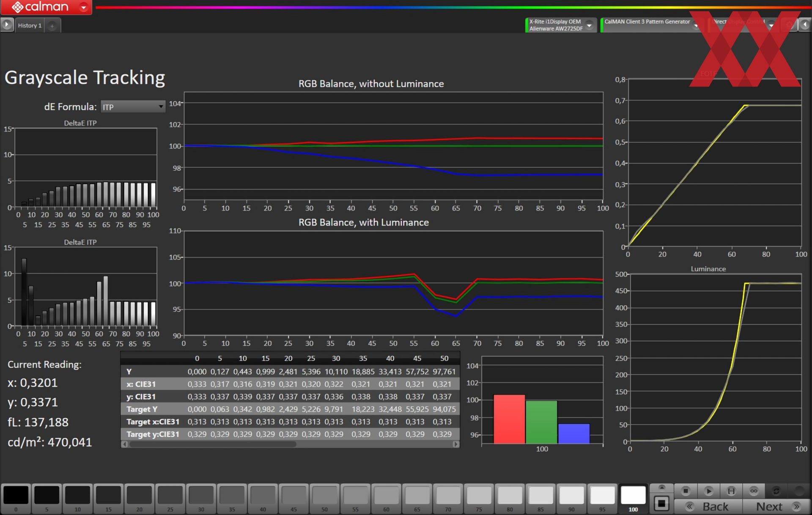
Task: Click the refresh arrows icon
Action: (x=776, y=491)
